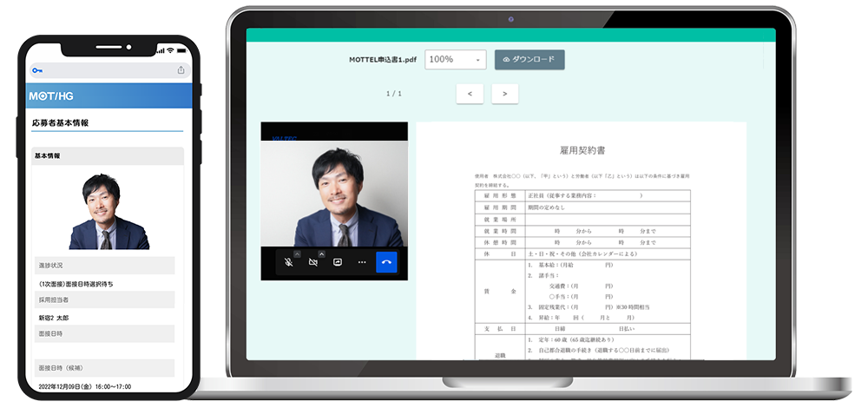Expand camera options chevron above camera icon
The image size is (868, 408).
pos(321,253)
